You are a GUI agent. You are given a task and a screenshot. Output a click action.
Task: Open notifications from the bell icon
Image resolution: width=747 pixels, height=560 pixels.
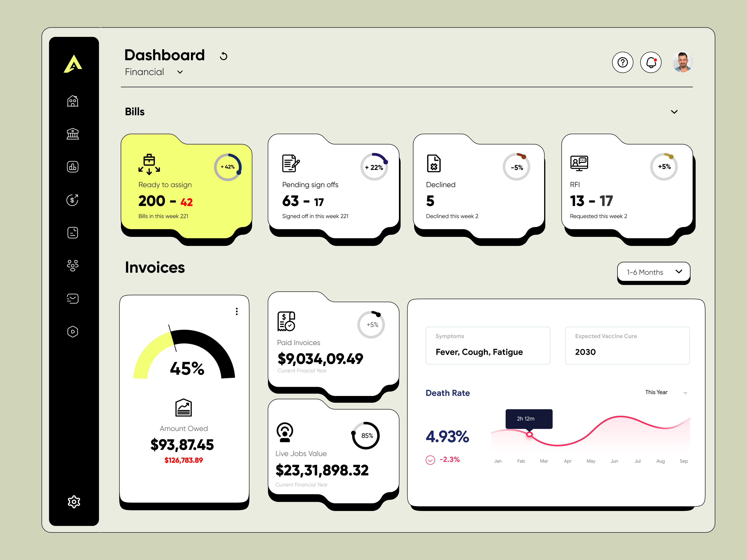coord(651,62)
